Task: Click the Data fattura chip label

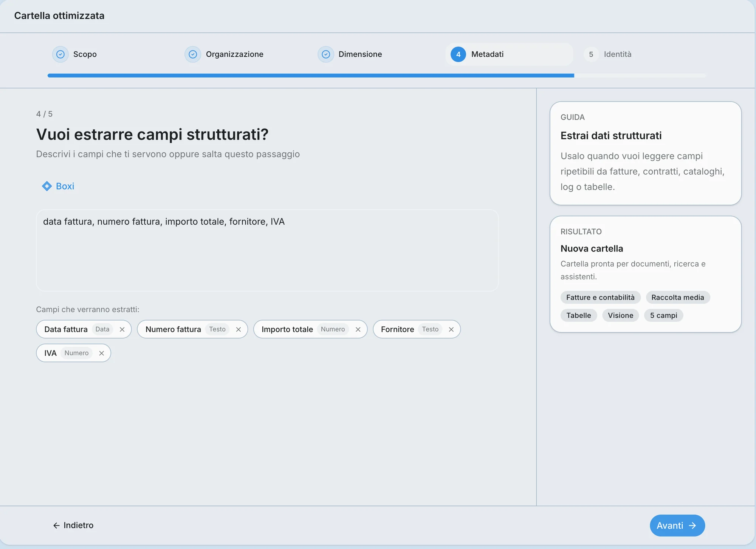Action: point(66,329)
